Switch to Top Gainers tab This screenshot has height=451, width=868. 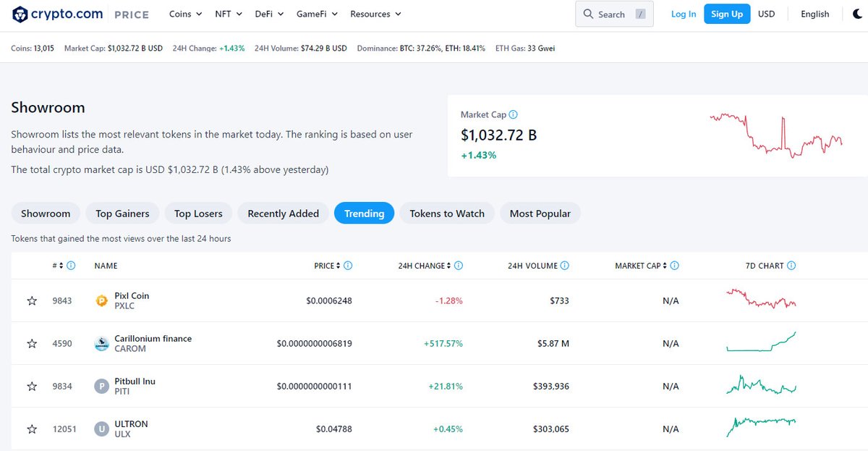pyautogui.click(x=122, y=213)
